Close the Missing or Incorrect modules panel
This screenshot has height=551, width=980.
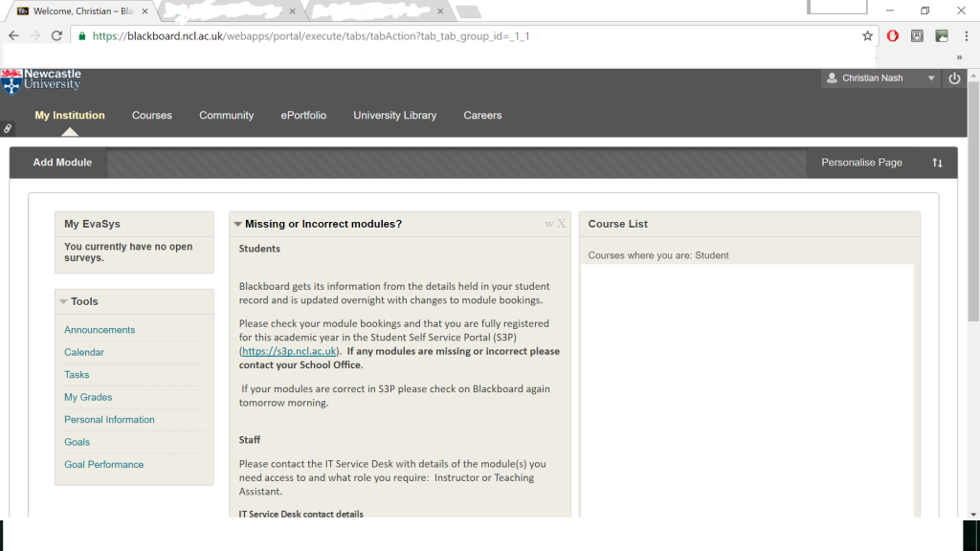click(x=562, y=224)
